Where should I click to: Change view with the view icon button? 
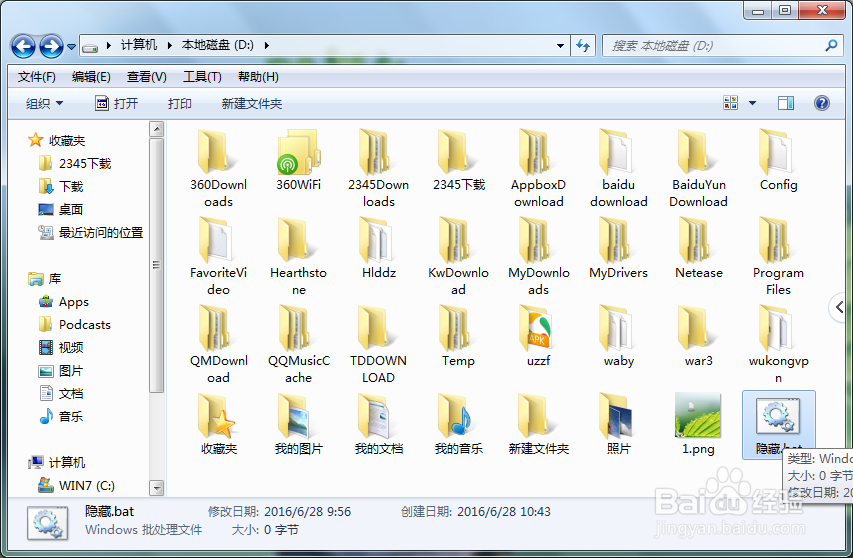click(x=730, y=103)
